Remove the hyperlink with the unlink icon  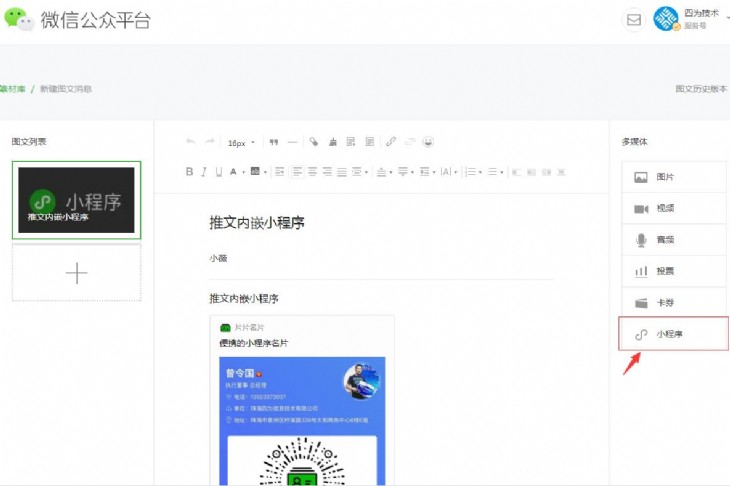(410, 142)
